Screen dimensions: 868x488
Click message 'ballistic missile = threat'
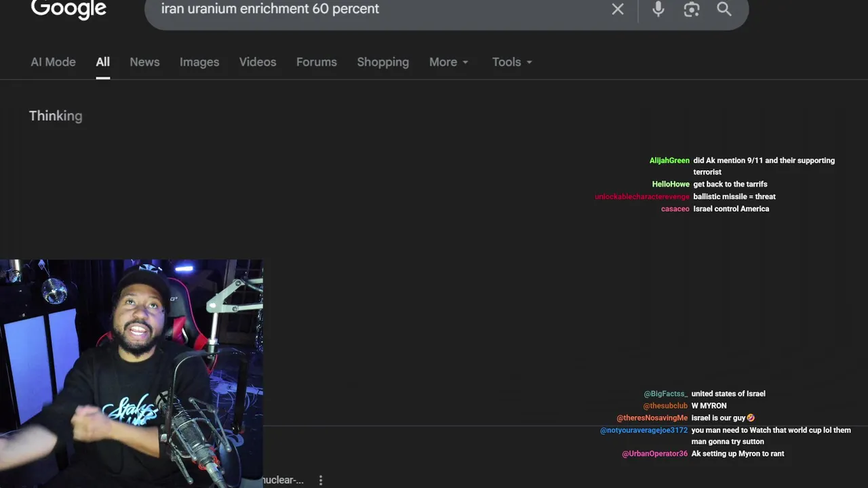pyautogui.click(x=734, y=197)
